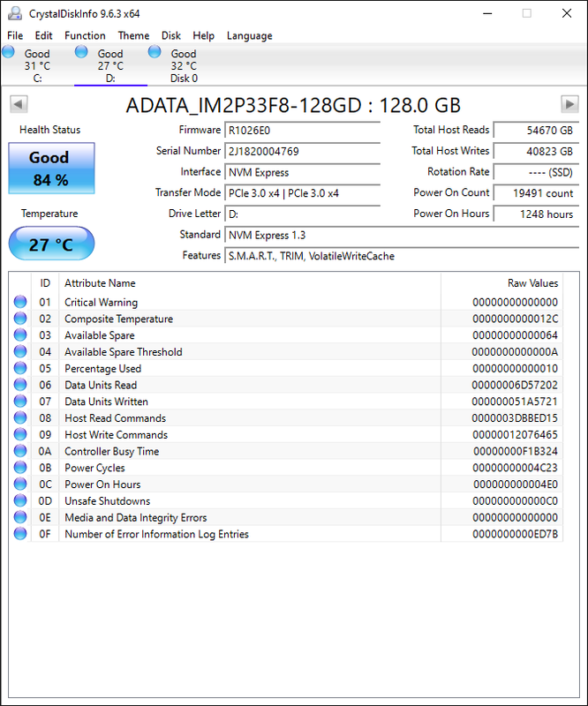This screenshot has height=706, width=588.
Task: Click Power On Hours value 1248 hours
Action: point(536,214)
